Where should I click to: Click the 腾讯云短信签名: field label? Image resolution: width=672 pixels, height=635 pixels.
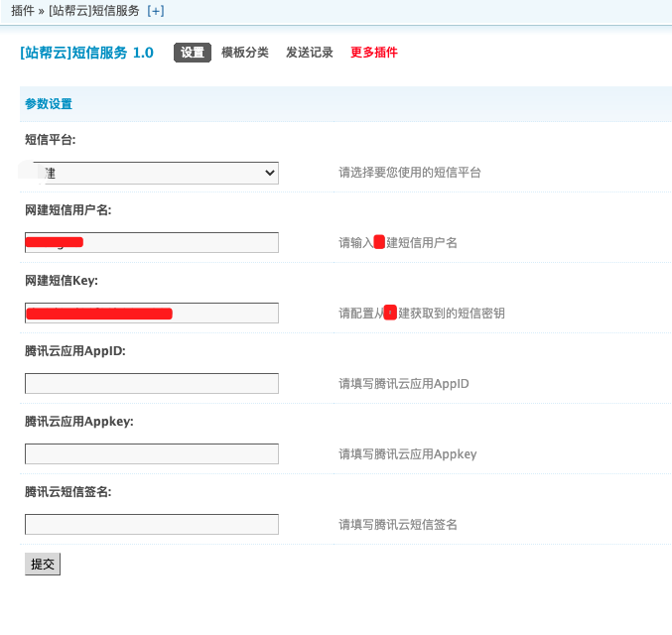(x=68, y=492)
